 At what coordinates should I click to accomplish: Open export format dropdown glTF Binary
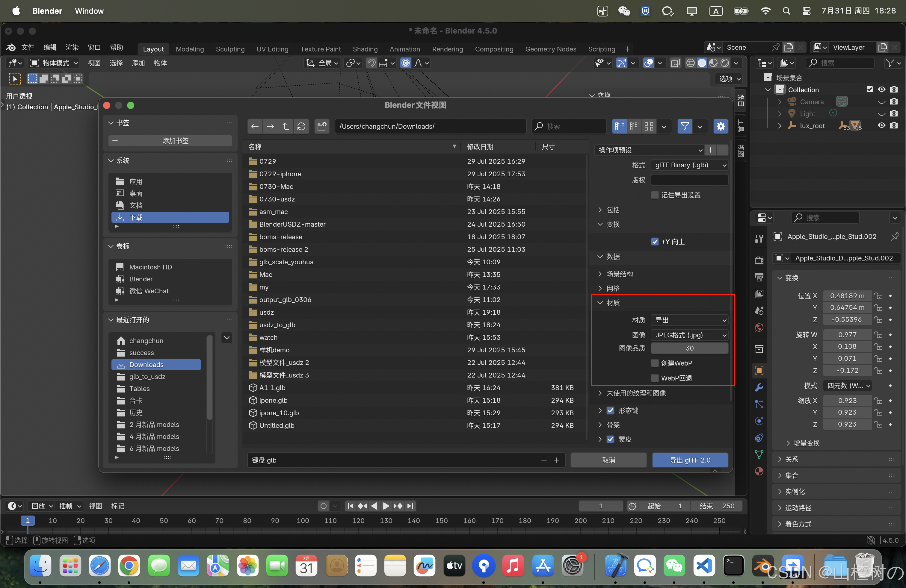tap(689, 165)
